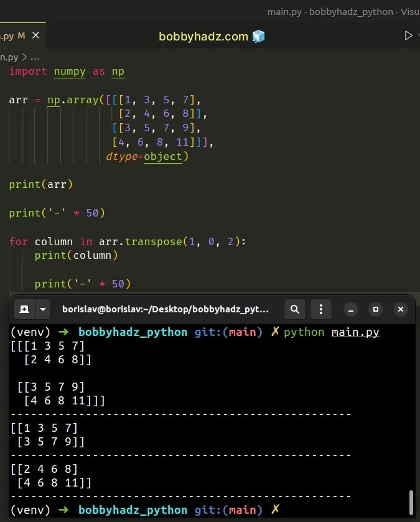420x522 pixels.
Task: Click terminal output '[4 6 8 11]]]'
Action: click(x=64, y=401)
